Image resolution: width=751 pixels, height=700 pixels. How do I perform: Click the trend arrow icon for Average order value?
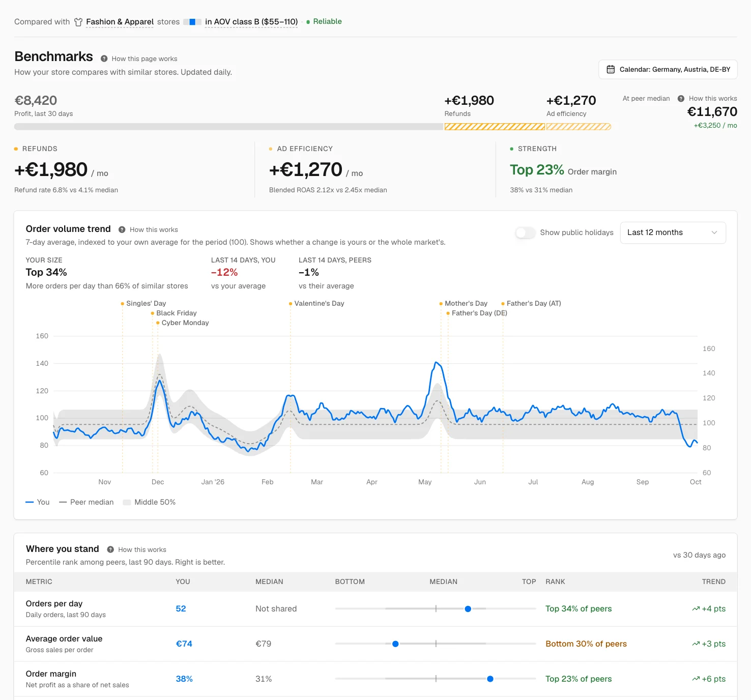click(x=696, y=644)
